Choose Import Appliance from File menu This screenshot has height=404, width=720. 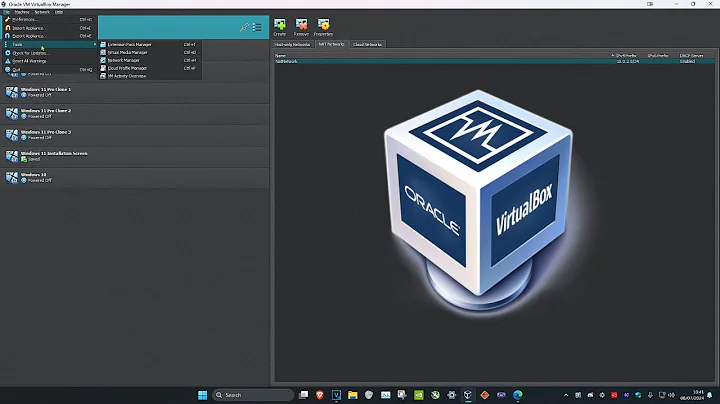point(49,28)
